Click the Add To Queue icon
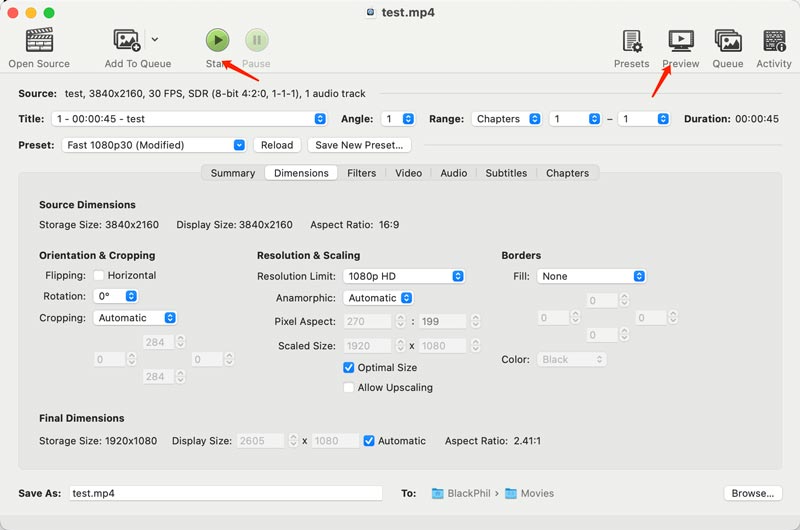800x530 pixels. (128, 41)
